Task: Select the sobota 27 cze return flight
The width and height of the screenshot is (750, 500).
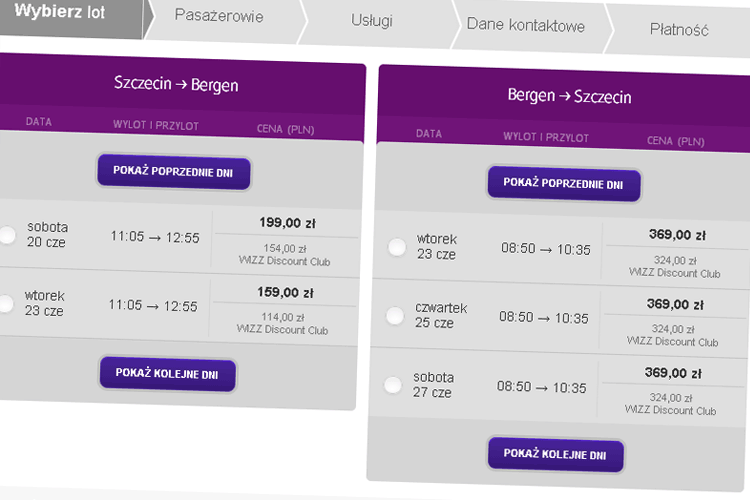Action: (x=393, y=385)
